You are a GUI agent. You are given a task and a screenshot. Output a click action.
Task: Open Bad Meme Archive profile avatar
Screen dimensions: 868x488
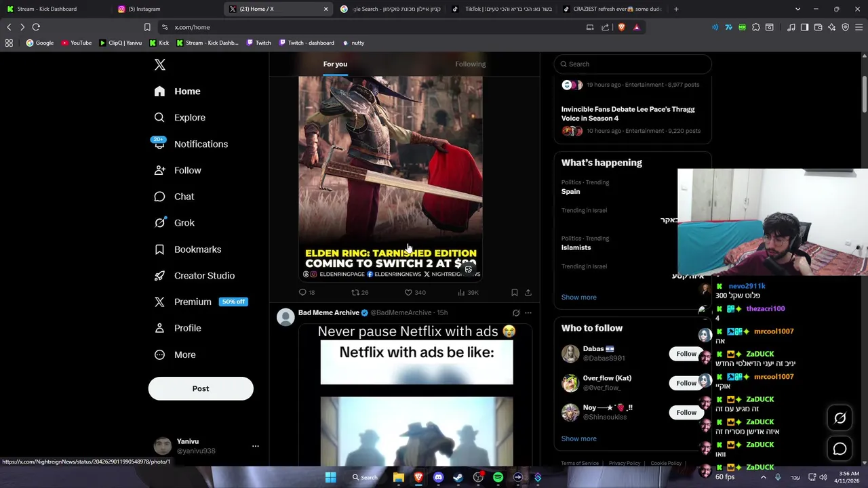pyautogui.click(x=286, y=317)
